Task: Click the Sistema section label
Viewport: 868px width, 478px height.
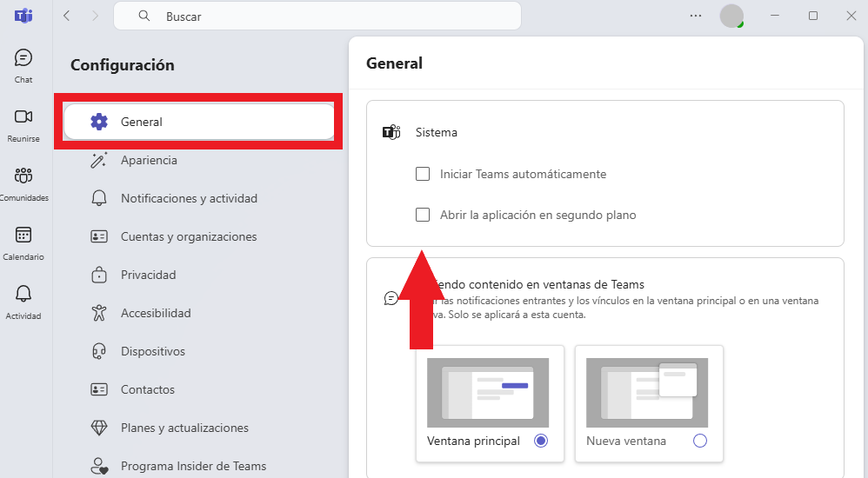Action: (x=437, y=132)
